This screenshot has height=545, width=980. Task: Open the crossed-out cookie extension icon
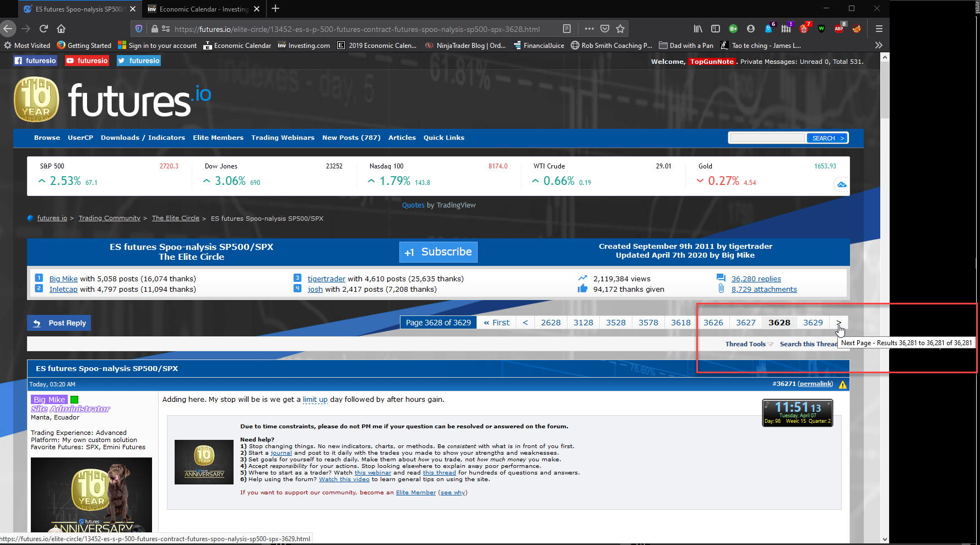857,29
